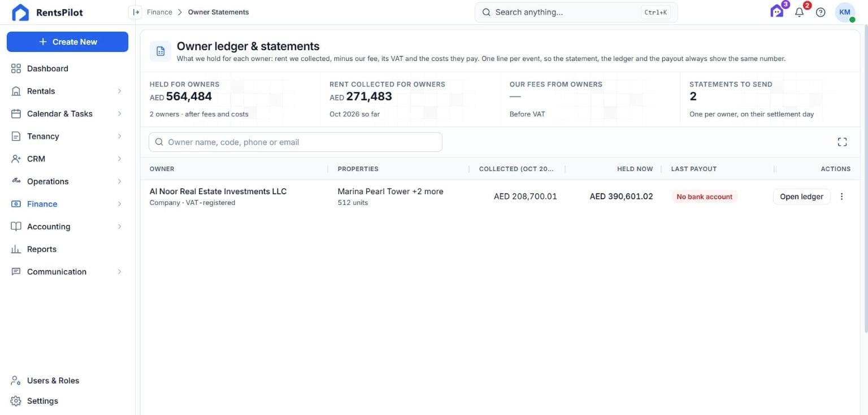Click the Owner Statements breadcrumb
Viewport: 868px width, 415px height.
[x=218, y=12]
